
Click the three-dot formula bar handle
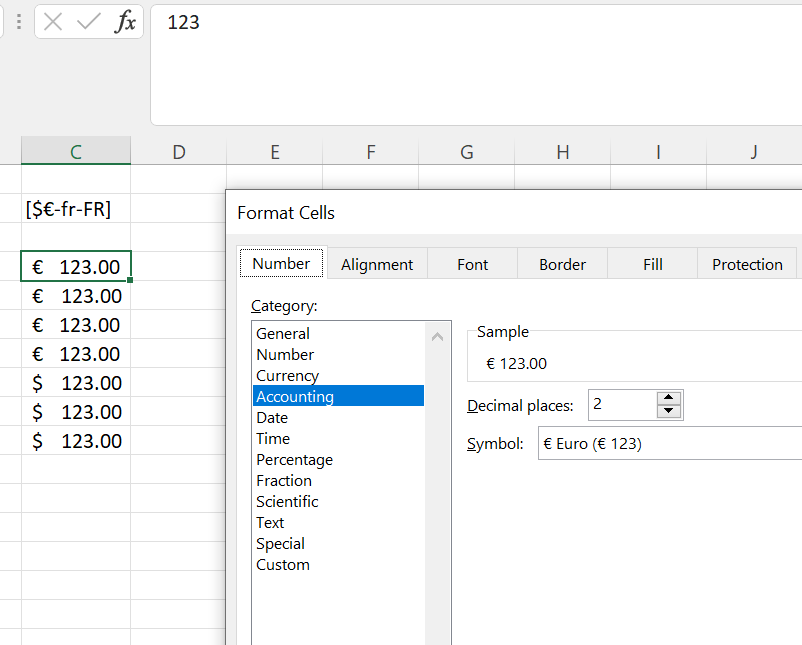point(19,22)
